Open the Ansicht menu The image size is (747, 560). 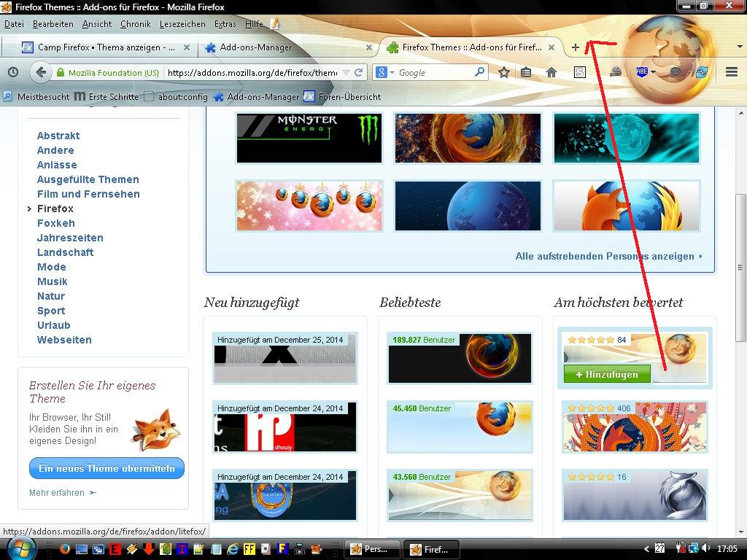[x=97, y=24]
